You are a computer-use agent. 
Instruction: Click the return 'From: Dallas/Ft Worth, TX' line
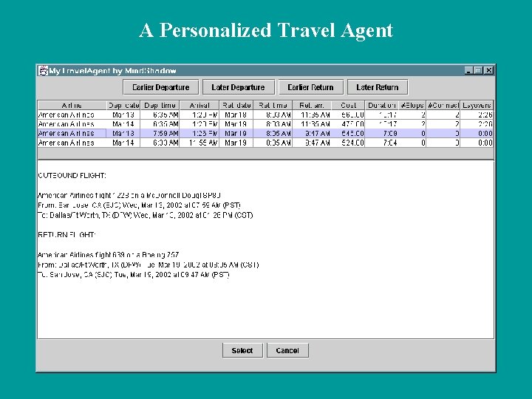coord(149,265)
